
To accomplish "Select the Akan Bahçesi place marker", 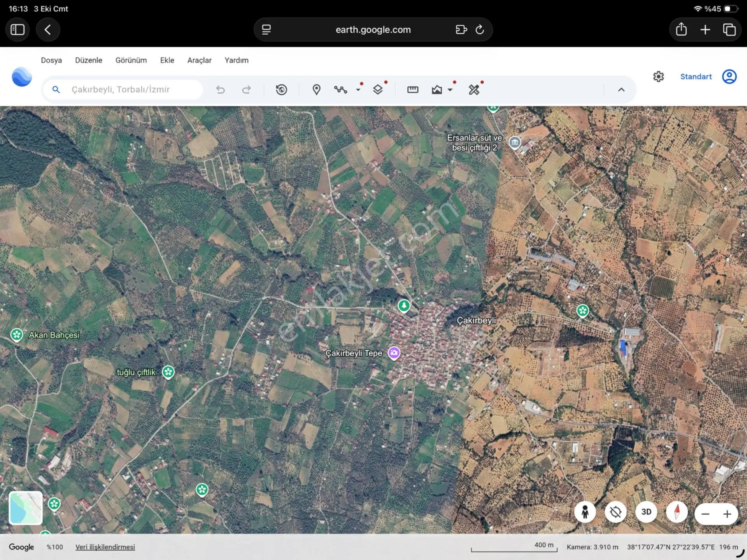I will 16,335.
